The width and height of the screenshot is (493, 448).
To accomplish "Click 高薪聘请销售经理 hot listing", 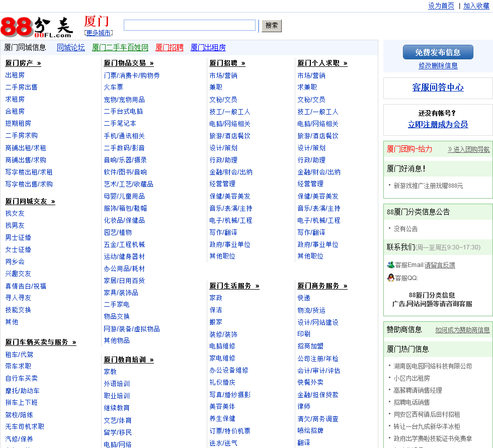I will [418, 391].
